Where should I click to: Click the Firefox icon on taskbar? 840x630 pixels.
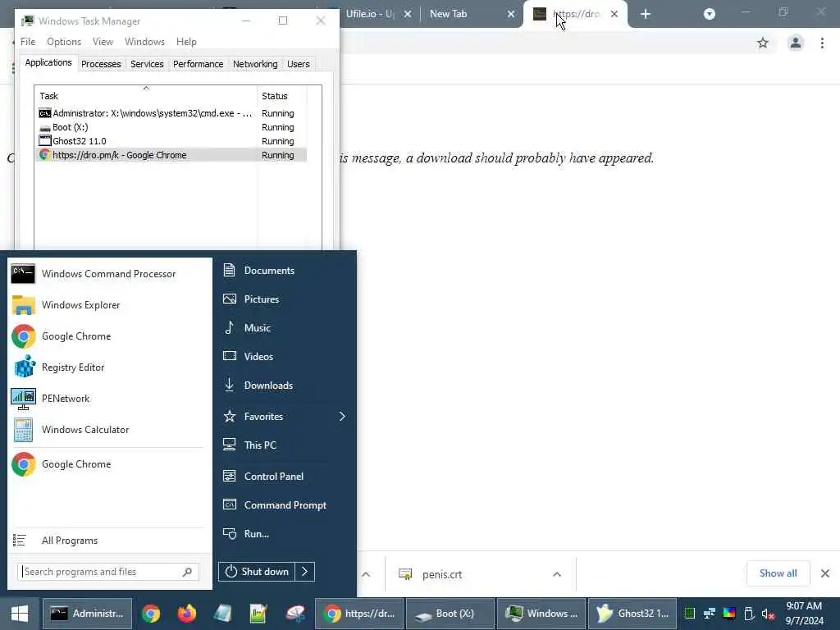[187, 614]
